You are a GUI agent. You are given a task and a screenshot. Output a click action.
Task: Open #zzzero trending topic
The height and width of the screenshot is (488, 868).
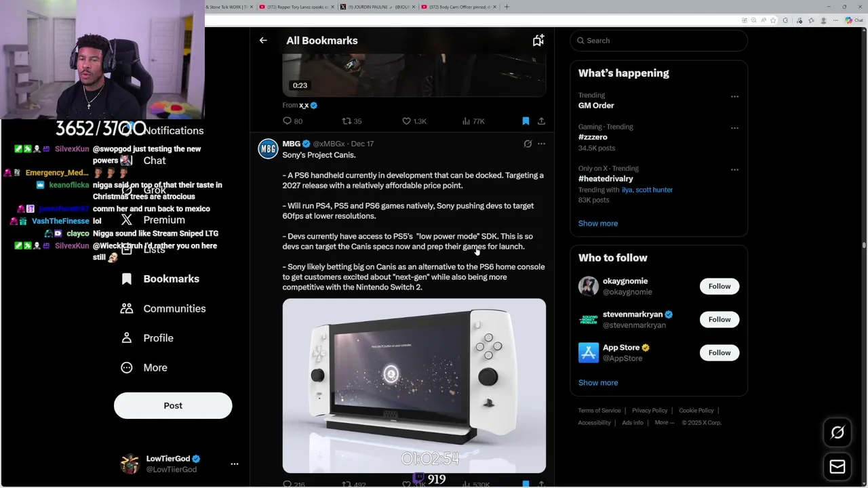pos(593,137)
